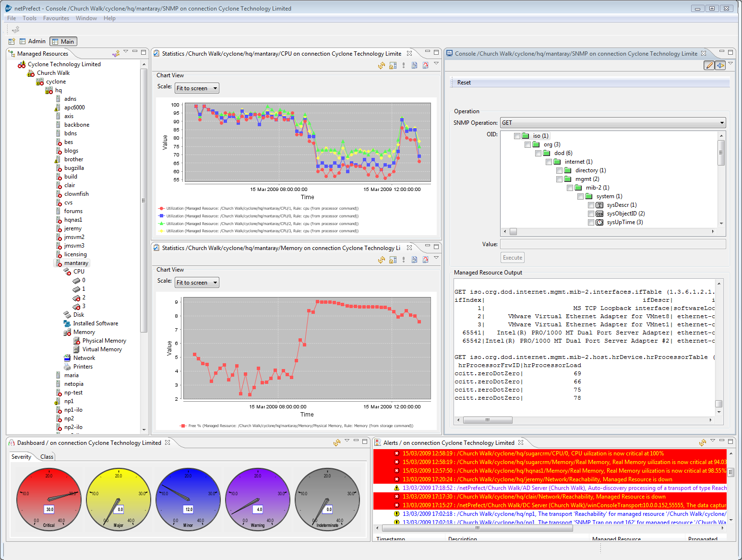Click the Church Walk site icon
The height and width of the screenshot is (560, 742).
coord(31,73)
